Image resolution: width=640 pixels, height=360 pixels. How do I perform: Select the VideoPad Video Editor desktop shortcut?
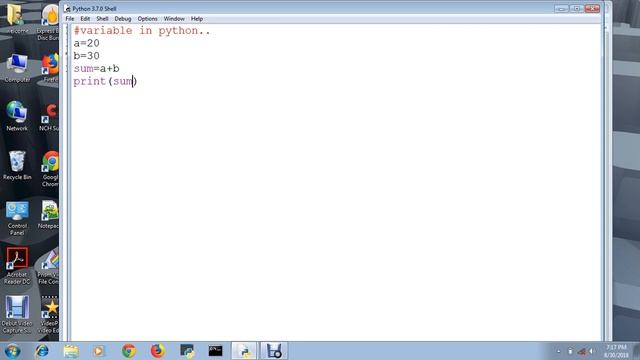(49, 315)
